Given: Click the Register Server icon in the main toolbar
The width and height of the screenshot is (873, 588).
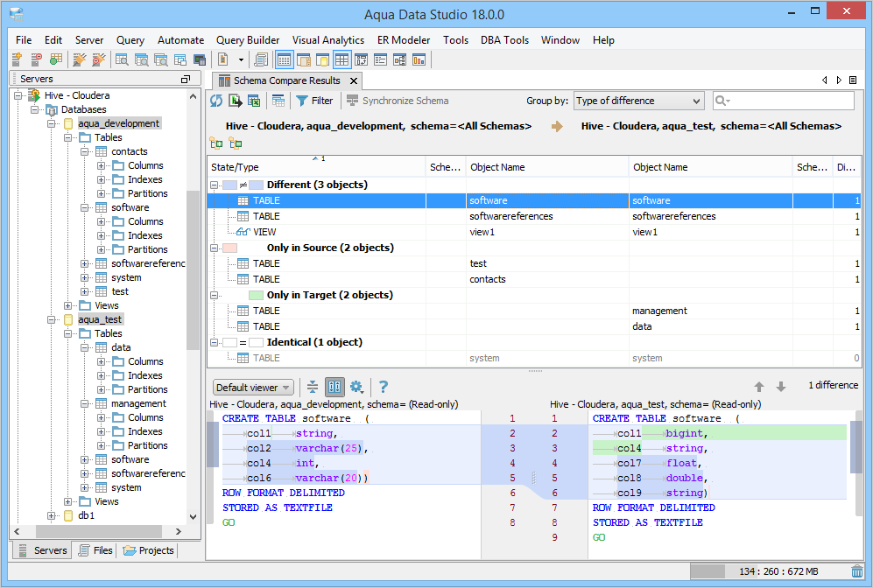Looking at the screenshot, I should point(18,59).
